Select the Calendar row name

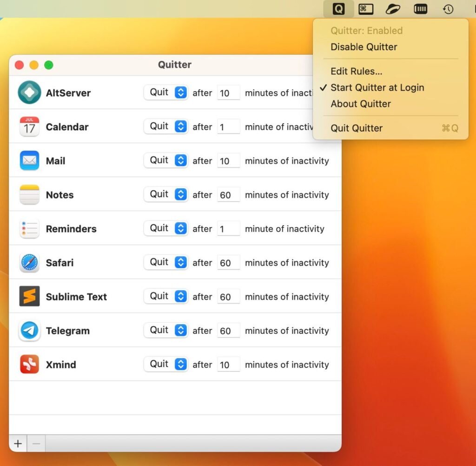(x=67, y=127)
